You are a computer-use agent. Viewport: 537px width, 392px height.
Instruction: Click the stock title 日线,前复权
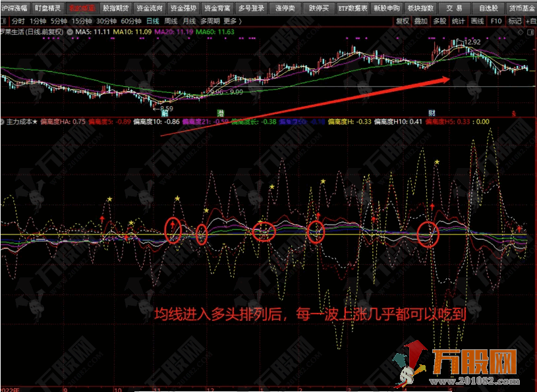45,32
